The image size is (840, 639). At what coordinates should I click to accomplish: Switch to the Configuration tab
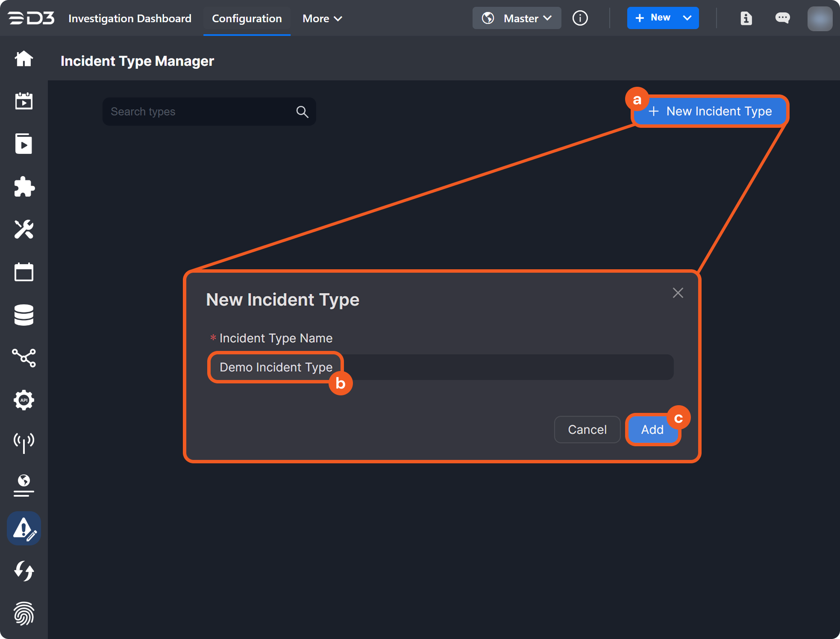click(x=247, y=18)
